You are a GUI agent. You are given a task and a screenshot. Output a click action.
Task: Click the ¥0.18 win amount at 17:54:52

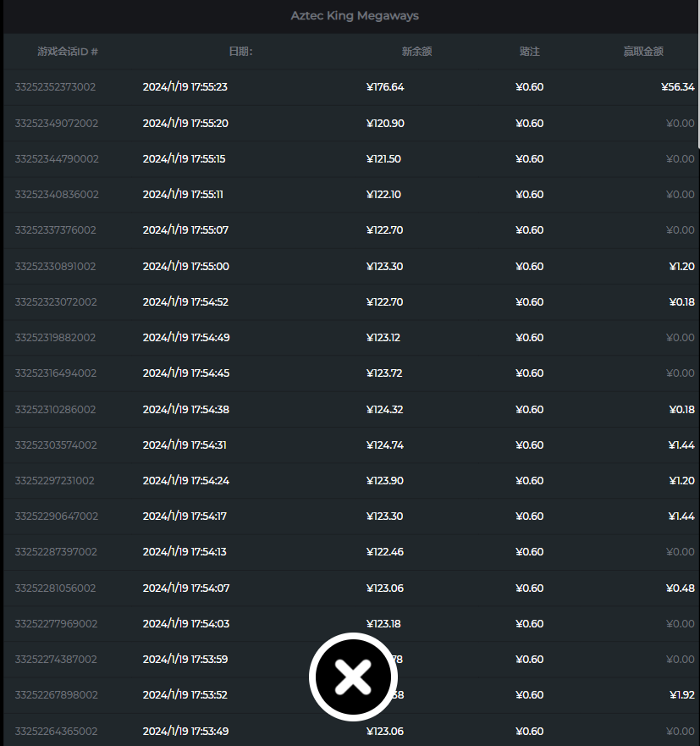click(682, 302)
